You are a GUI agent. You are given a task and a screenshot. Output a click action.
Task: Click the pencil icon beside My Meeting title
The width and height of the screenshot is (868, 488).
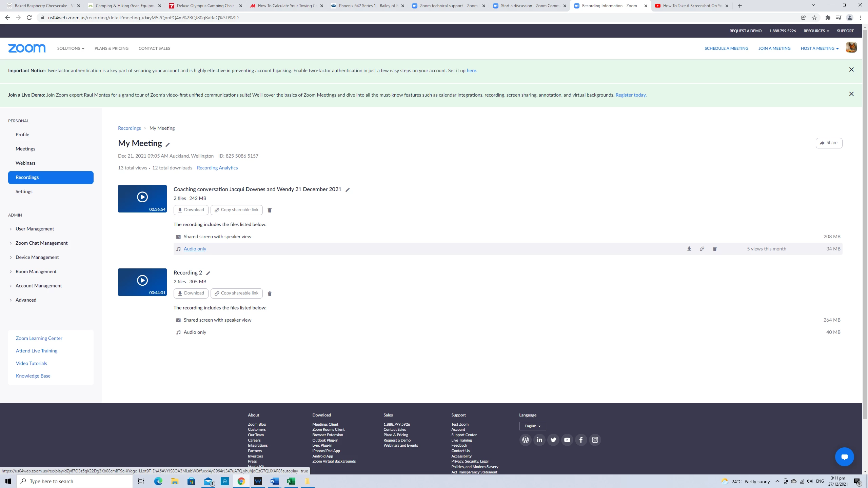point(167,144)
